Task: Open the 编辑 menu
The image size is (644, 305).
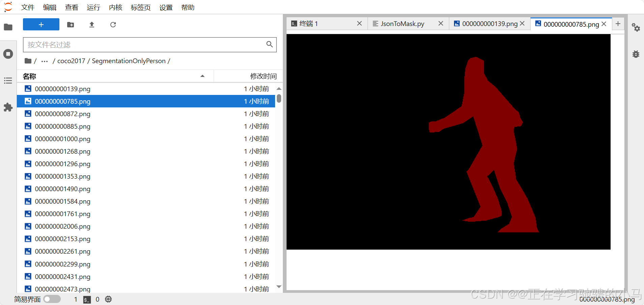Action: (x=50, y=7)
